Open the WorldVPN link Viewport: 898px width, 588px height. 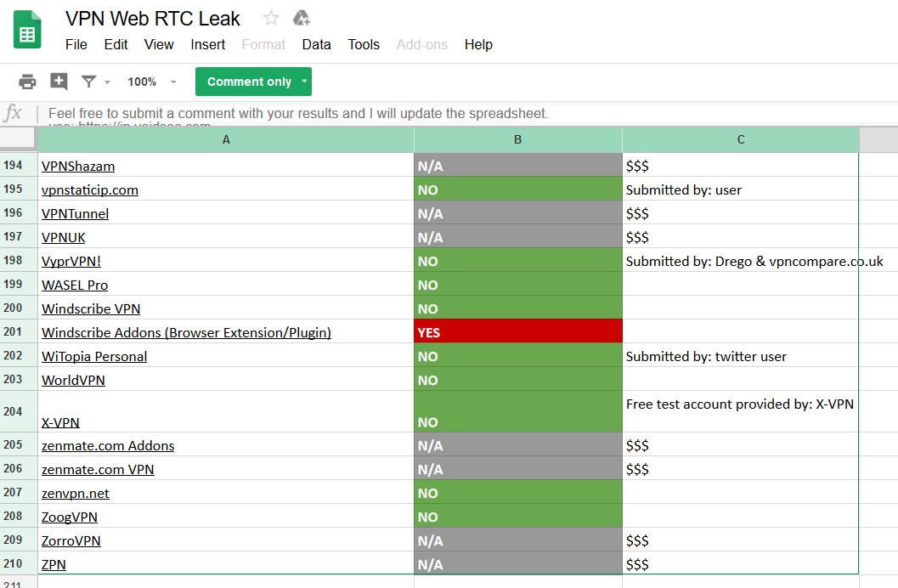coord(73,380)
